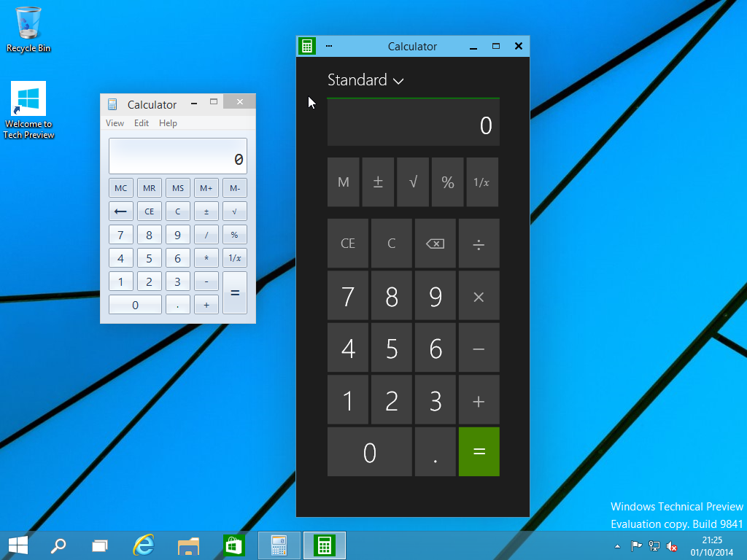The height and width of the screenshot is (560, 747).
Task: Click the plus key in classic Calculator
Action: point(206,305)
